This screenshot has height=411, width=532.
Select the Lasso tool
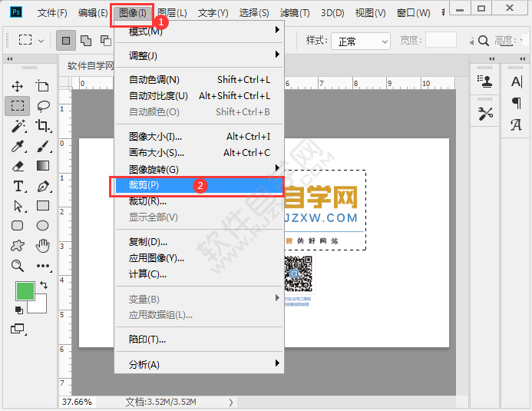pyautogui.click(x=43, y=106)
